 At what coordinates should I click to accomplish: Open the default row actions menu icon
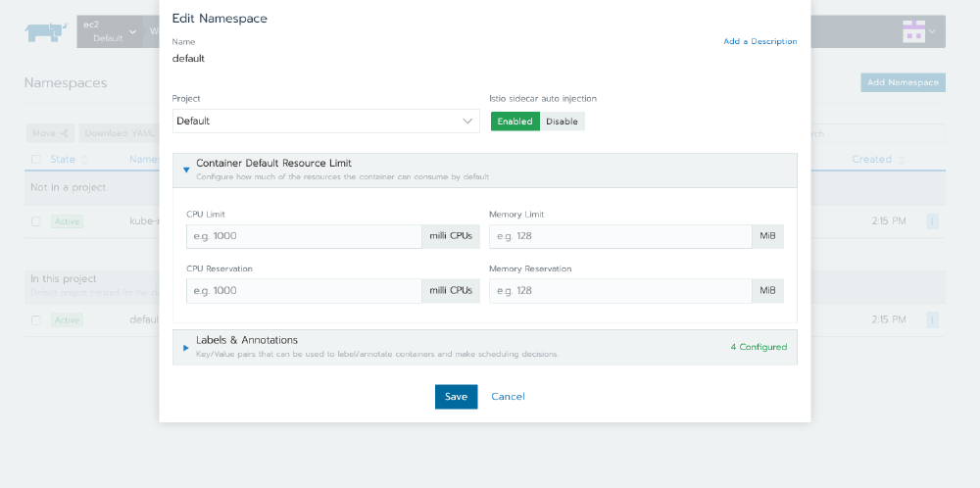931,319
